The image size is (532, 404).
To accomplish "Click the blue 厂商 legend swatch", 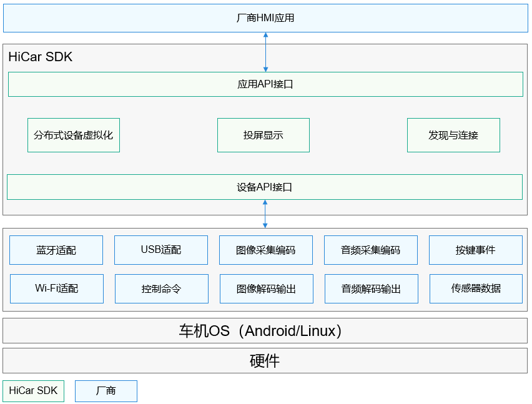I will click(x=106, y=391).
